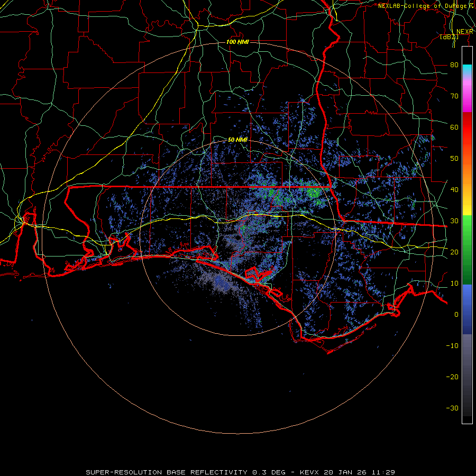476x476 pixels.
Task: Click the blue band of the color bar
Action: point(467,309)
